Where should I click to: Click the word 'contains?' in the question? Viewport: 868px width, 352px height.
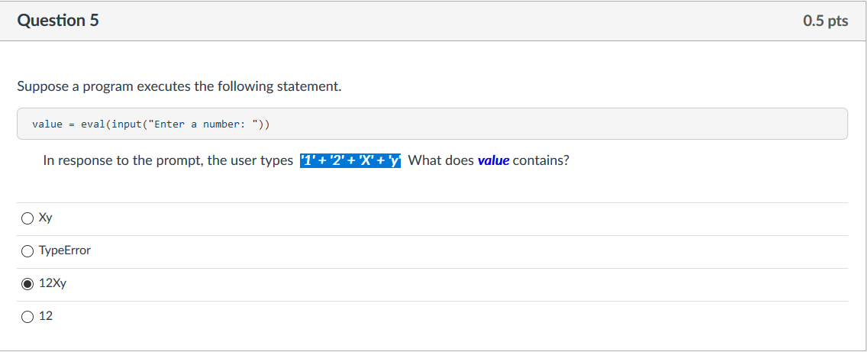pos(540,161)
